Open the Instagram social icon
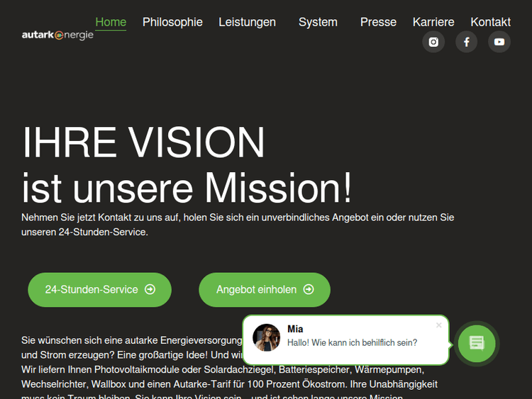 433,42
